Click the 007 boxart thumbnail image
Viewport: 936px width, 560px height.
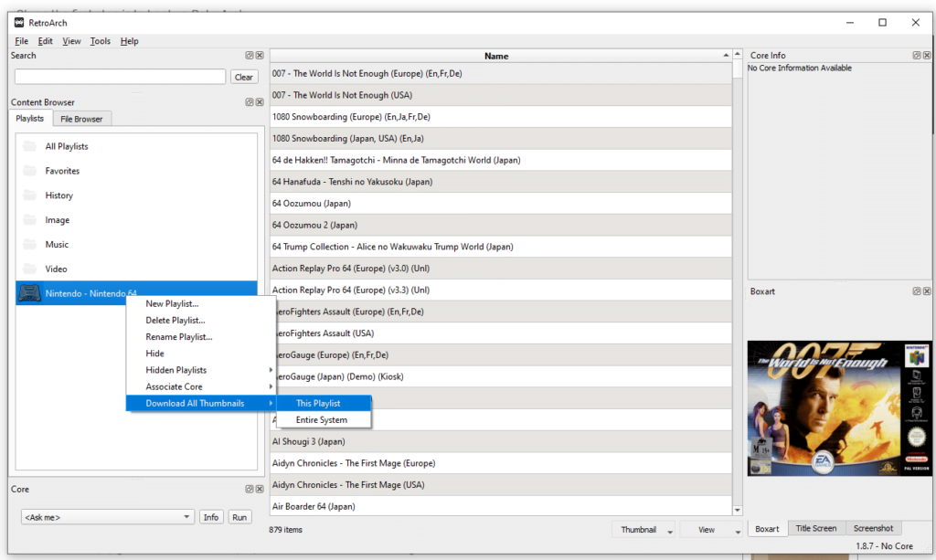tap(831, 408)
